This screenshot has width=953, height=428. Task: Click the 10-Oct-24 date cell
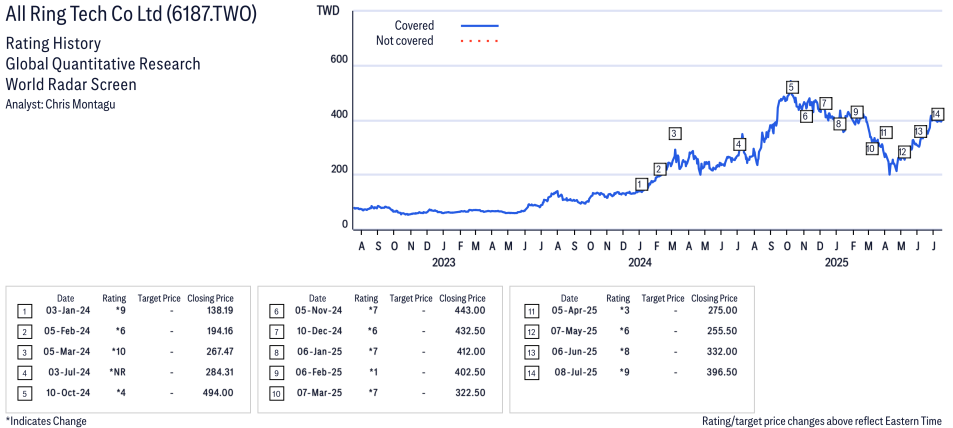point(68,392)
